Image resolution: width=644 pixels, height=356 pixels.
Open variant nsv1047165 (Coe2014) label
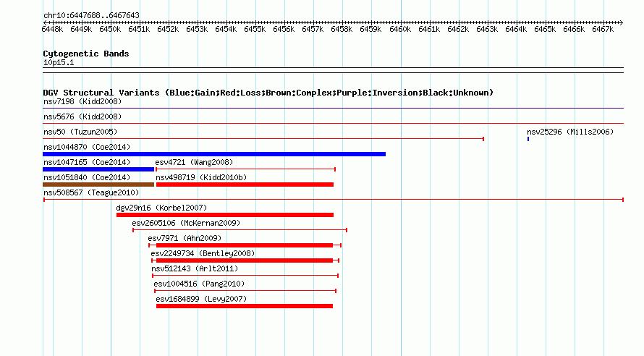click(87, 162)
